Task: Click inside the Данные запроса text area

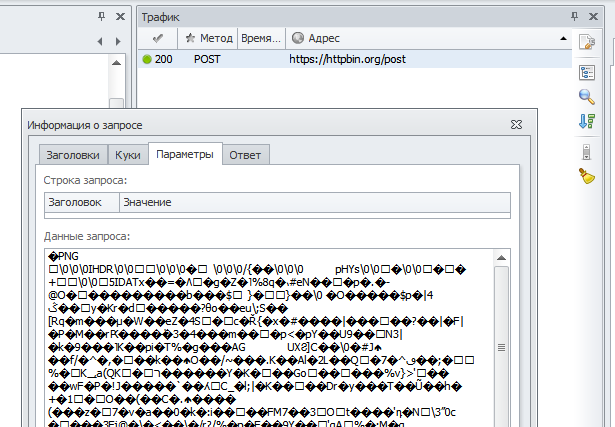Action: coord(270,338)
